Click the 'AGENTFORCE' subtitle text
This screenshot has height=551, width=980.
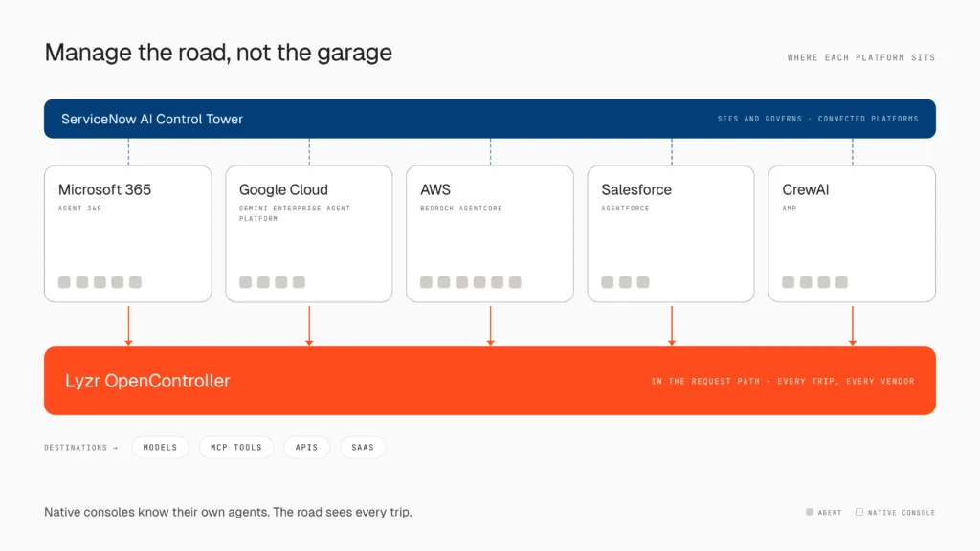pos(625,208)
